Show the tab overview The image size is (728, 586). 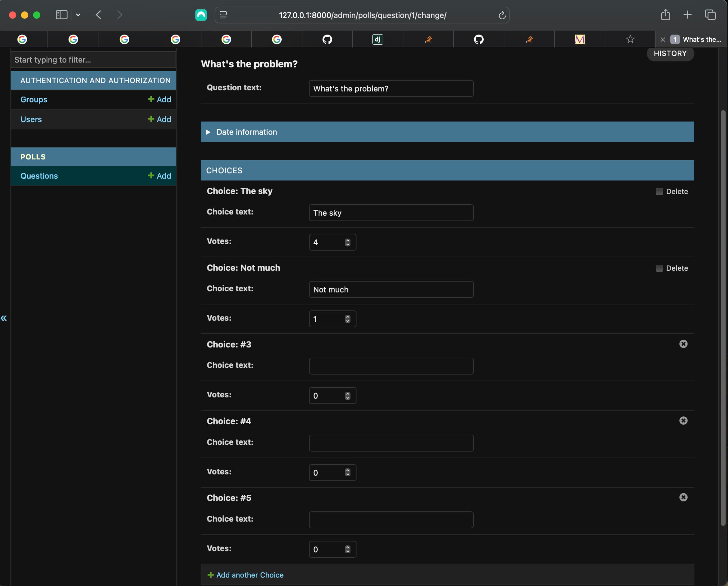(x=711, y=15)
